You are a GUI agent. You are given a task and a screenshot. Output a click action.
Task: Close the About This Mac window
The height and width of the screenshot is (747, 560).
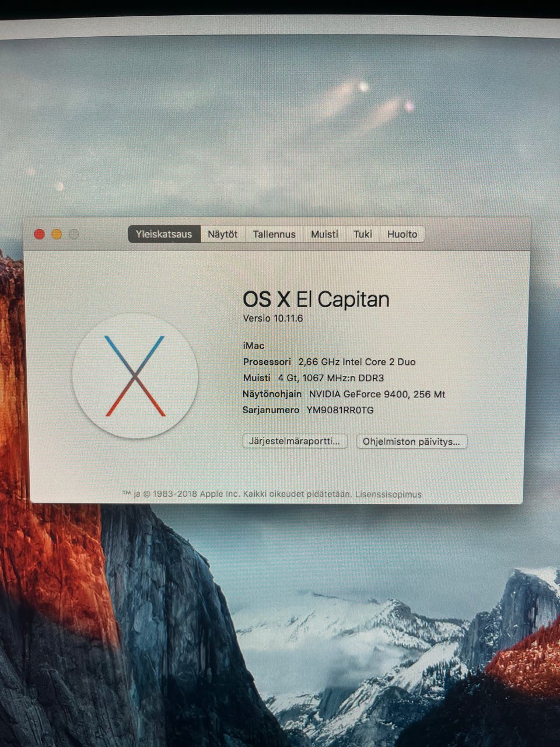40,234
